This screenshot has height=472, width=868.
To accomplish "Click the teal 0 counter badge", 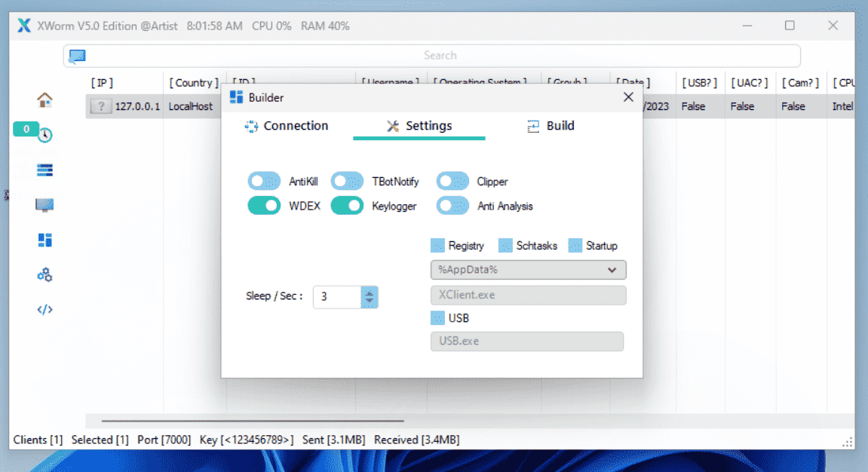I will coord(26,129).
